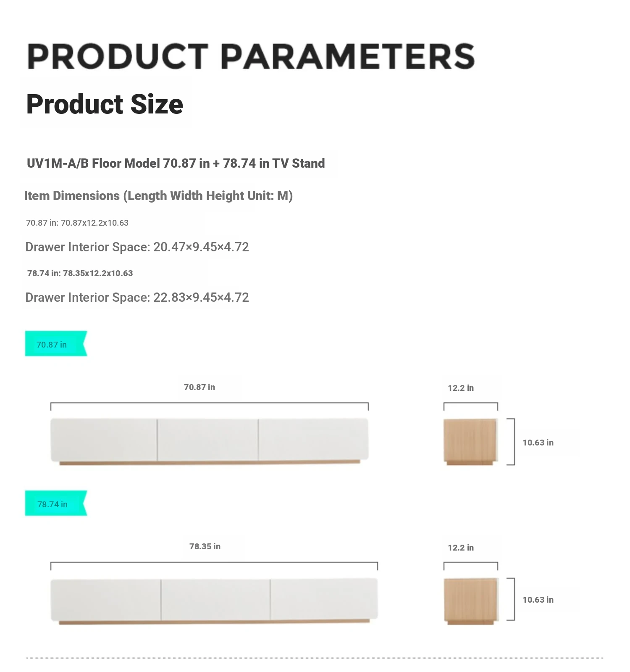Click the teal 70.87 in ribbon tag
The width and height of the screenshot is (630, 672).
56,343
